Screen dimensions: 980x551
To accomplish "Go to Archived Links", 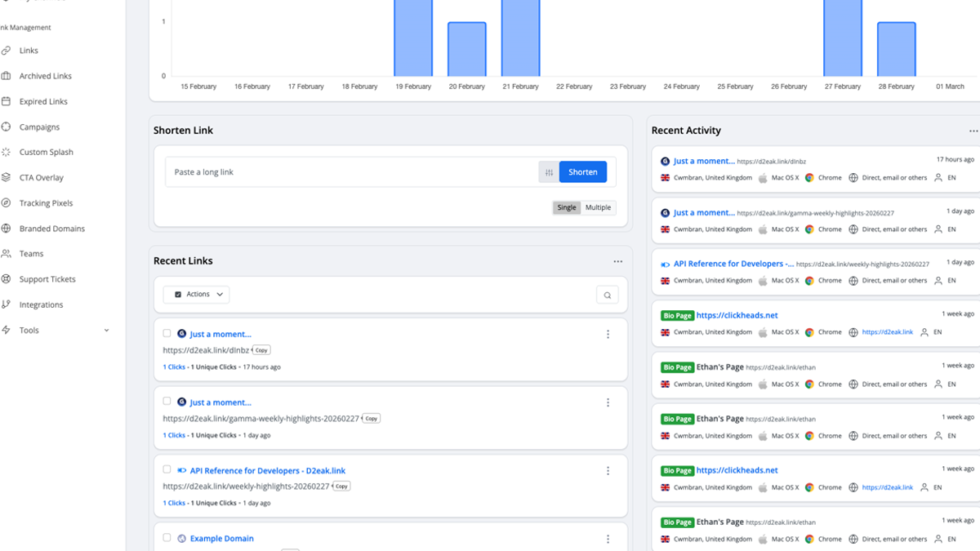I will pyautogui.click(x=45, y=76).
